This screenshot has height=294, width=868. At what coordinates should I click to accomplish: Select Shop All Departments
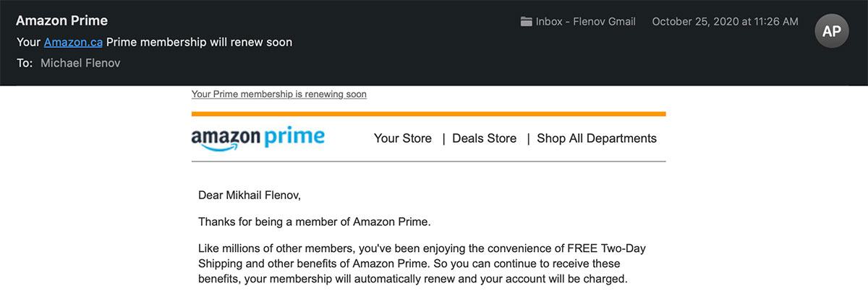[597, 138]
